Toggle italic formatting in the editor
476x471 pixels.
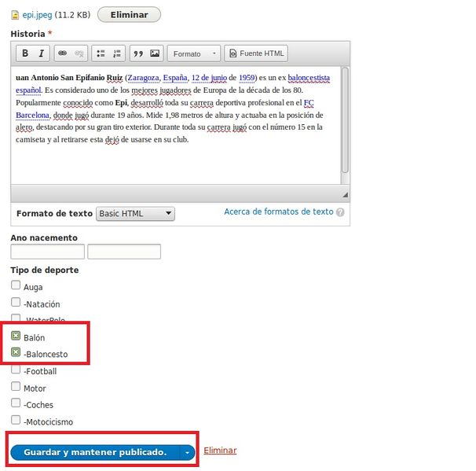pyautogui.click(x=42, y=53)
